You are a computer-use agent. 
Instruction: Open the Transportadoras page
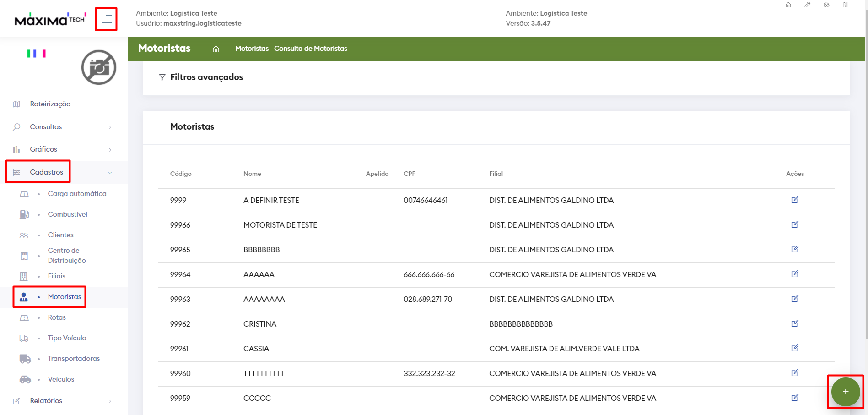(74, 359)
